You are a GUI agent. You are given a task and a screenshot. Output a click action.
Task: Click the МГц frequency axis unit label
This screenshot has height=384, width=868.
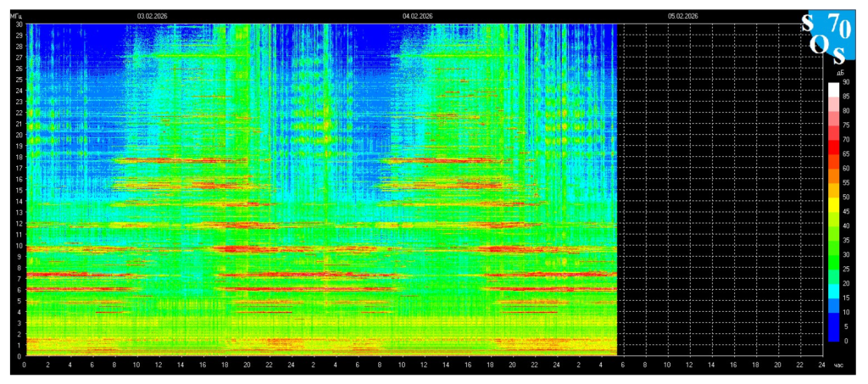coord(15,17)
